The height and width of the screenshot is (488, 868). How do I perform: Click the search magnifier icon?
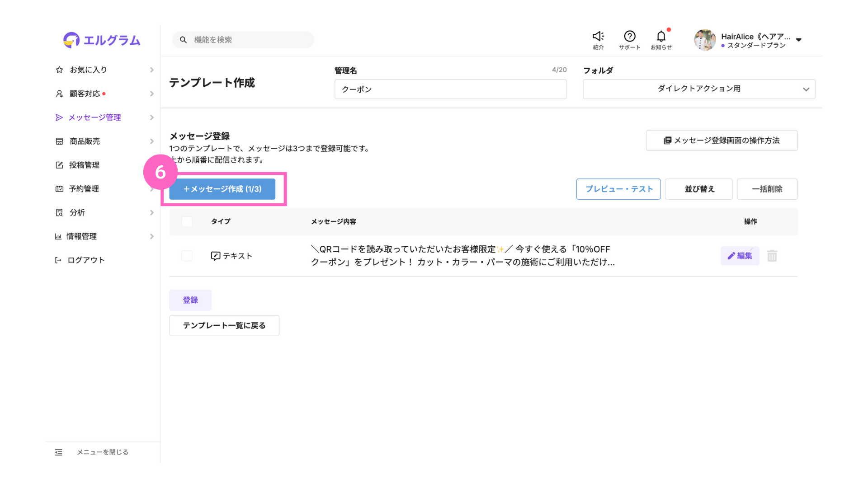point(183,40)
